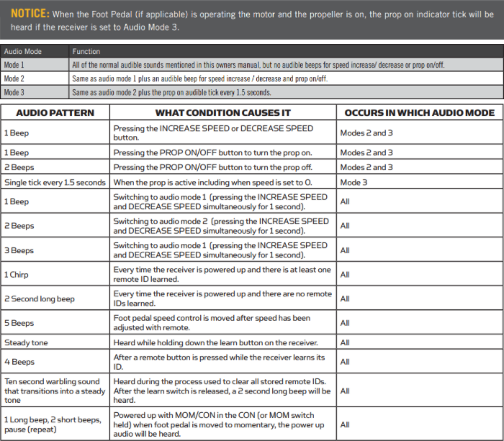Select the 'Steady tone' pattern cell
The height and width of the screenshot is (441, 504).
click(x=26, y=342)
